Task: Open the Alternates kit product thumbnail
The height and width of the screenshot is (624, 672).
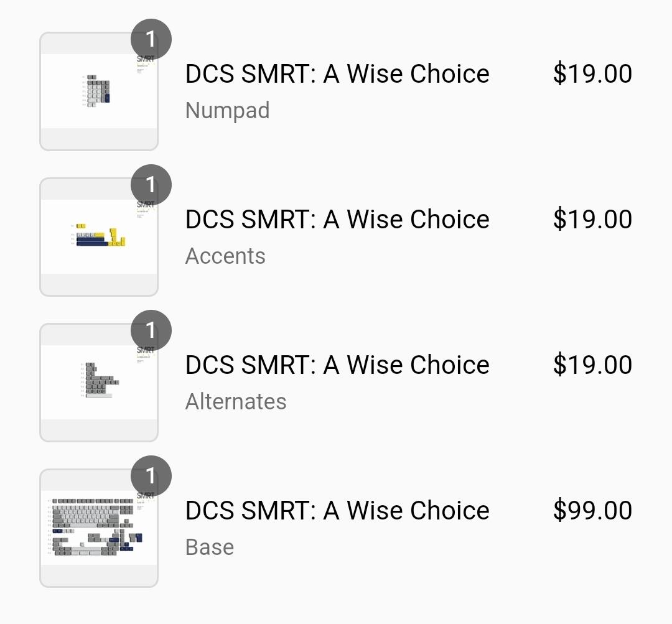Action: 99,383
